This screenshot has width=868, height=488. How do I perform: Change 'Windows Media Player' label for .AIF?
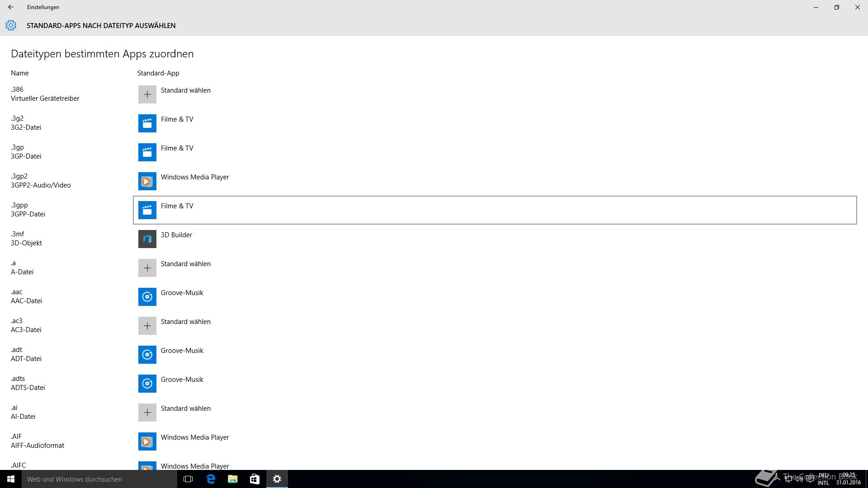(195, 437)
